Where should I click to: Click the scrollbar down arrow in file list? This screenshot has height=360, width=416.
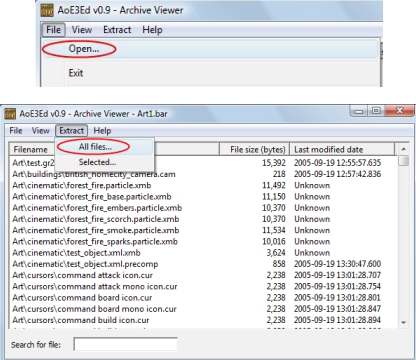pyautogui.click(x=403, y=322)
